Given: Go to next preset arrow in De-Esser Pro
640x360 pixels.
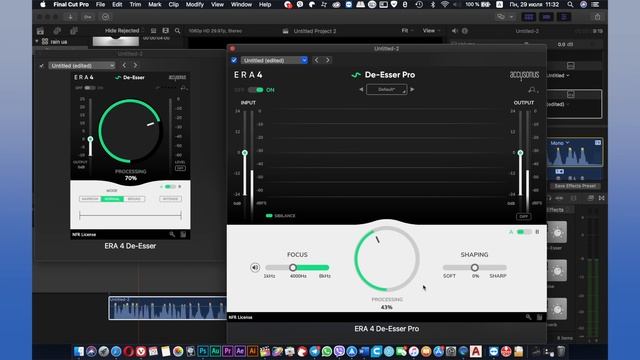Looking at the screenshot, I should [412, 89].
